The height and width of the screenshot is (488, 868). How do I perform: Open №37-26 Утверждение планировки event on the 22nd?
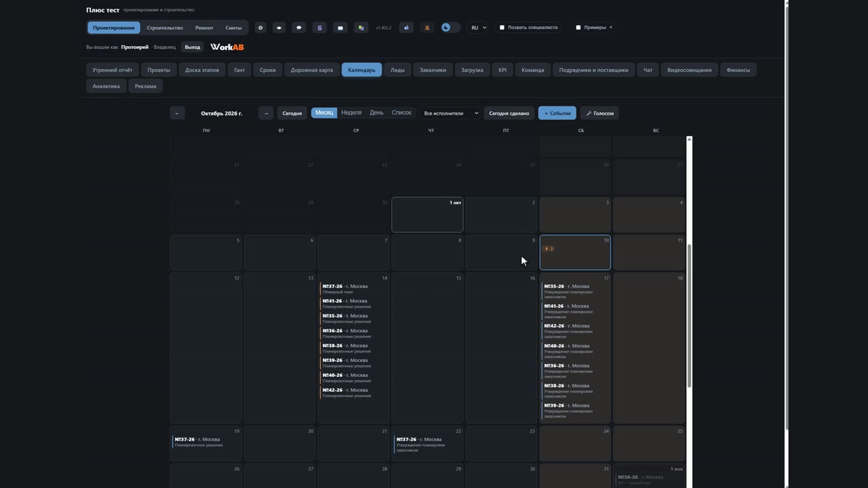[428, 445]
